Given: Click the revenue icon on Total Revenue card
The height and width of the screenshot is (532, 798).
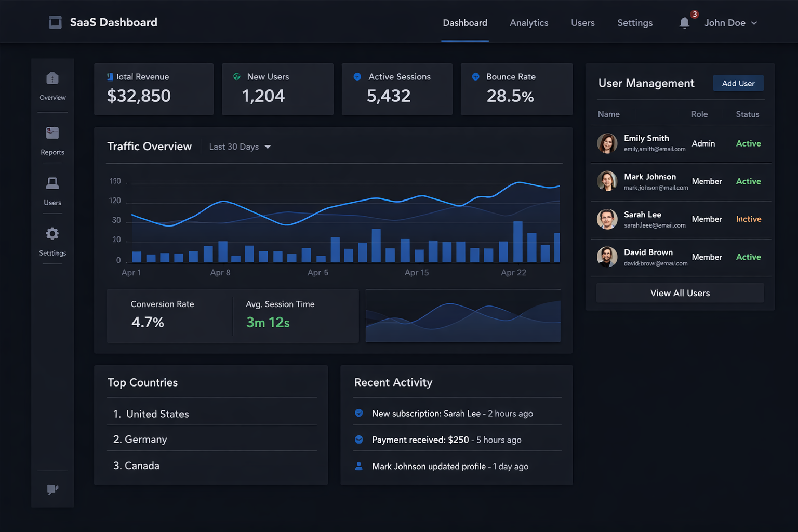Looking at the screenshot, I should pos(109,76).
